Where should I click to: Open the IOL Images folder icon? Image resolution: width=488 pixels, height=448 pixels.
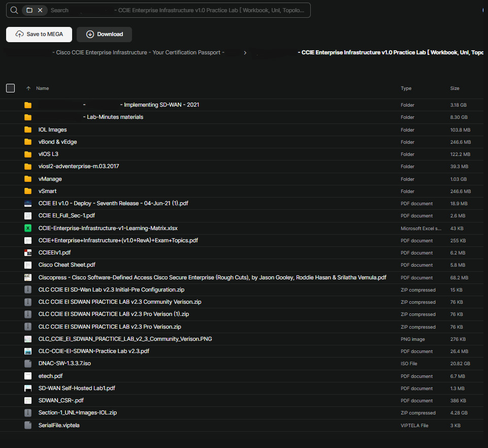(x=28, y=130)
